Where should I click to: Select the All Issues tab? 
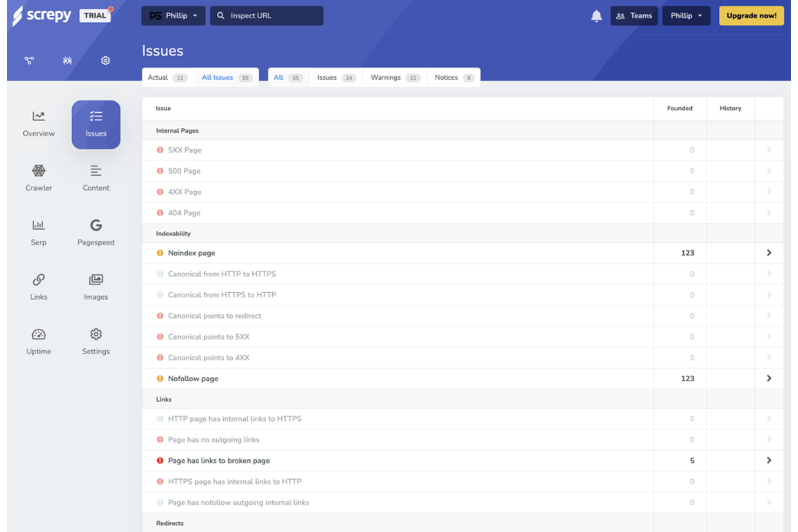[x=226, y=78]
